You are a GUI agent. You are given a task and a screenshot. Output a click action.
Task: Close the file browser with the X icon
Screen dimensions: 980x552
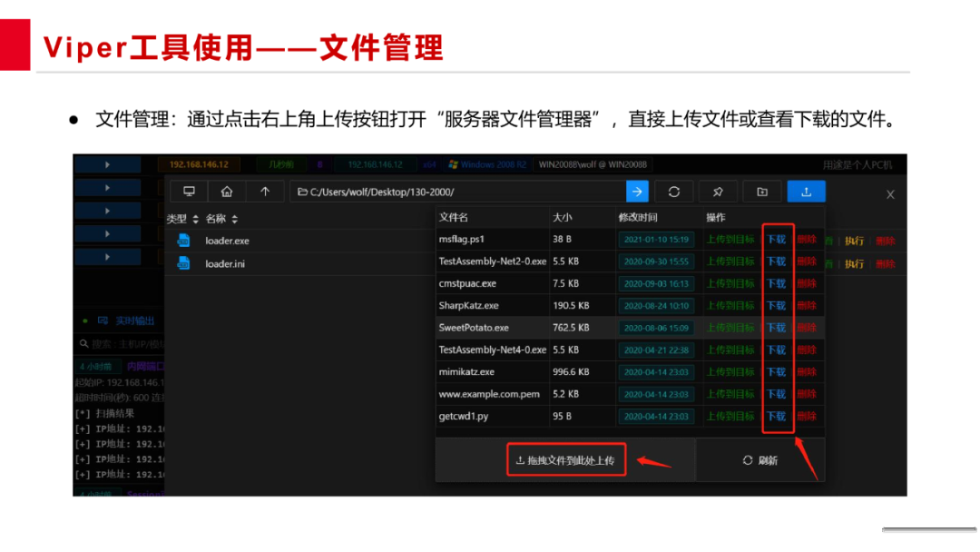pos(891,194)
